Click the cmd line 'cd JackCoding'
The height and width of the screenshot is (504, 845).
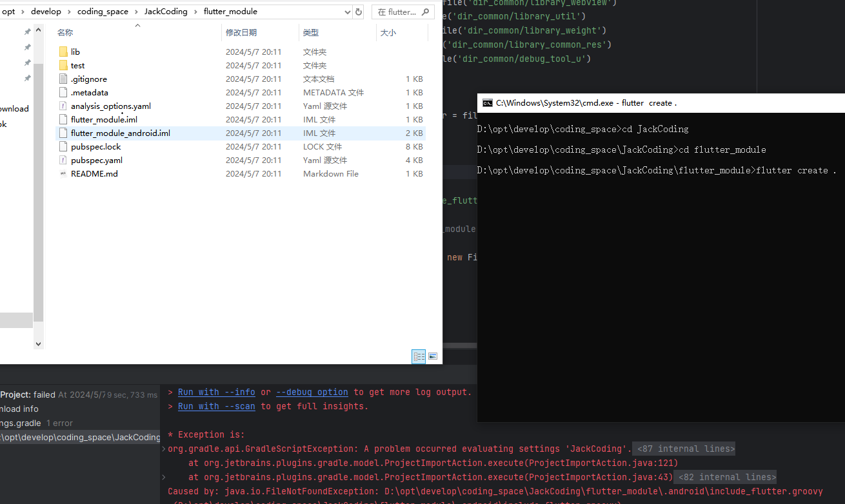[655, 129]
